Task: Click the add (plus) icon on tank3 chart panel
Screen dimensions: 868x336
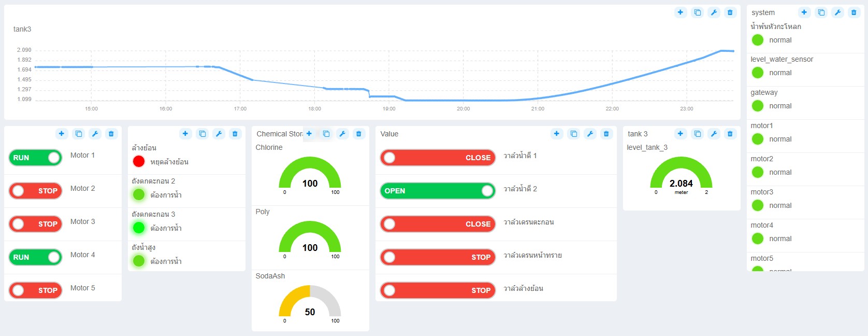Action: tap(681, 12)
